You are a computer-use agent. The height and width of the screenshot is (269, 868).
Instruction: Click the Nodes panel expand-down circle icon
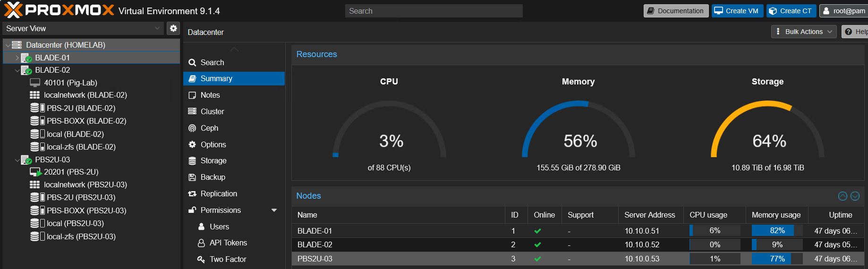tap(855, 196)
